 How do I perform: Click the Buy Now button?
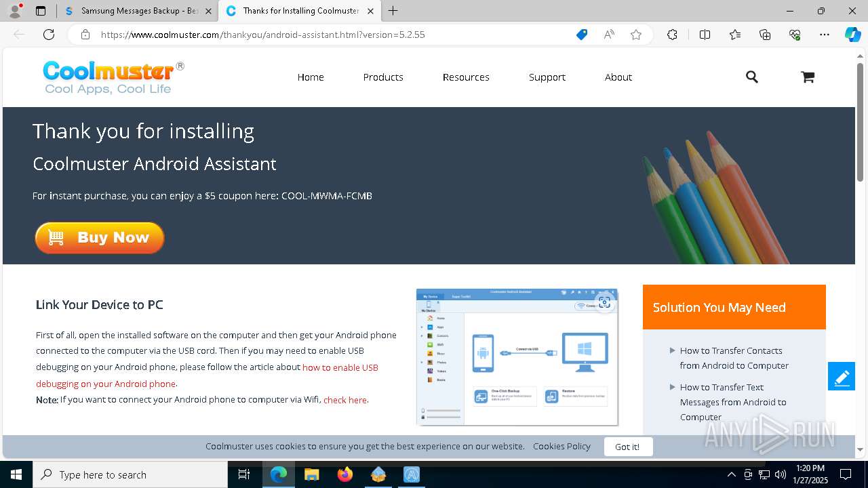(100, 238)
